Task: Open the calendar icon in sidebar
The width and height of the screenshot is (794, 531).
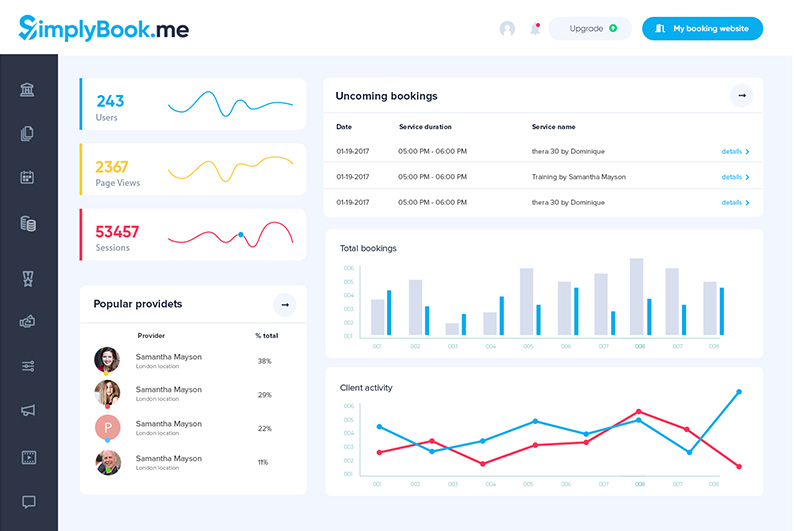Action: click(28, 178)
